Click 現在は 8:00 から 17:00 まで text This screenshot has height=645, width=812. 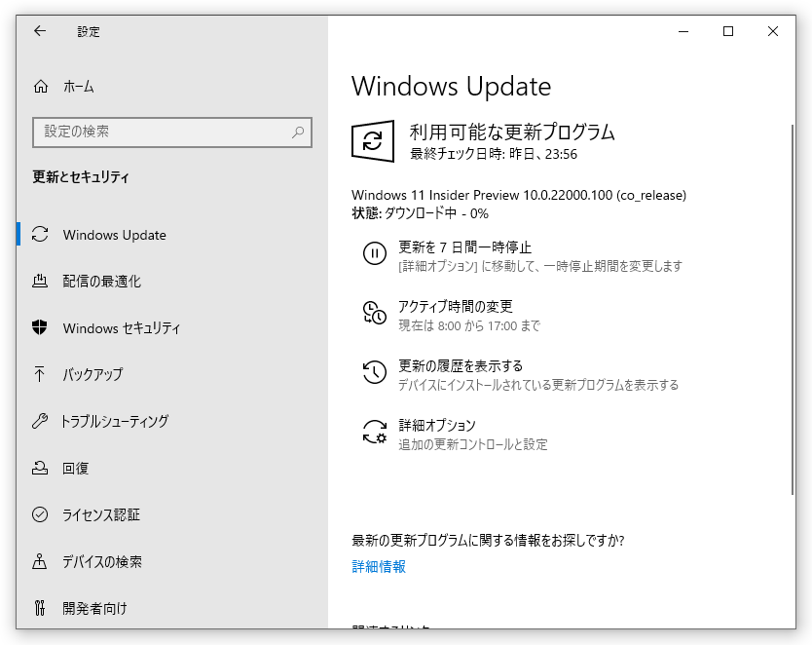click(469, 325)
